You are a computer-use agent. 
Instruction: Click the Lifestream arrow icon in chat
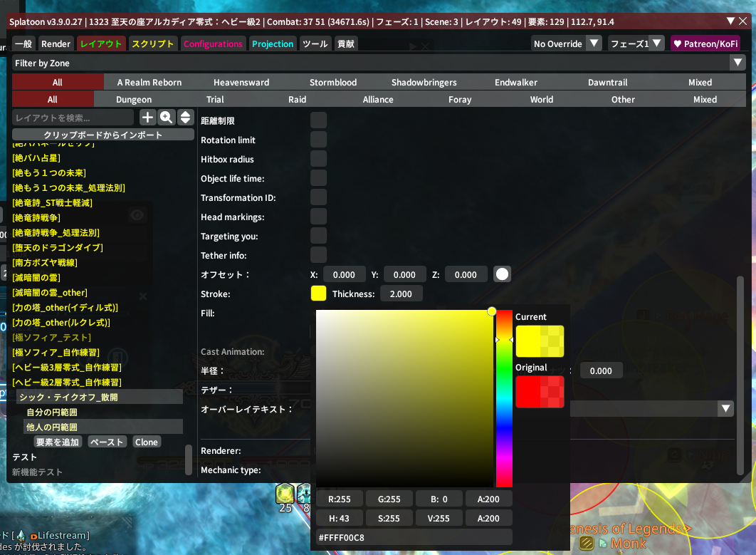pyautogui.click(x=33, y=535)
